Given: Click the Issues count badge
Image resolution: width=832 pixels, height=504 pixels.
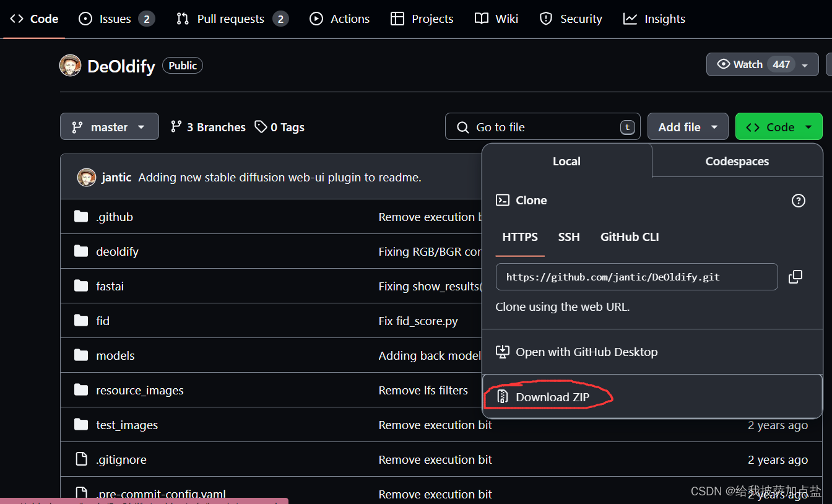Looking at the screenshot, I should tap(147, 19).
